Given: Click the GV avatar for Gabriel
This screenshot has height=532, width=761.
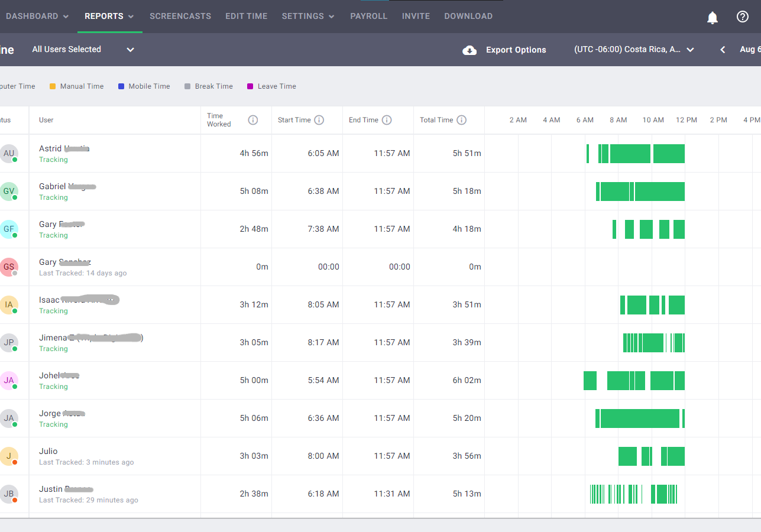Looking at the screenshot, I should [9, 192].
